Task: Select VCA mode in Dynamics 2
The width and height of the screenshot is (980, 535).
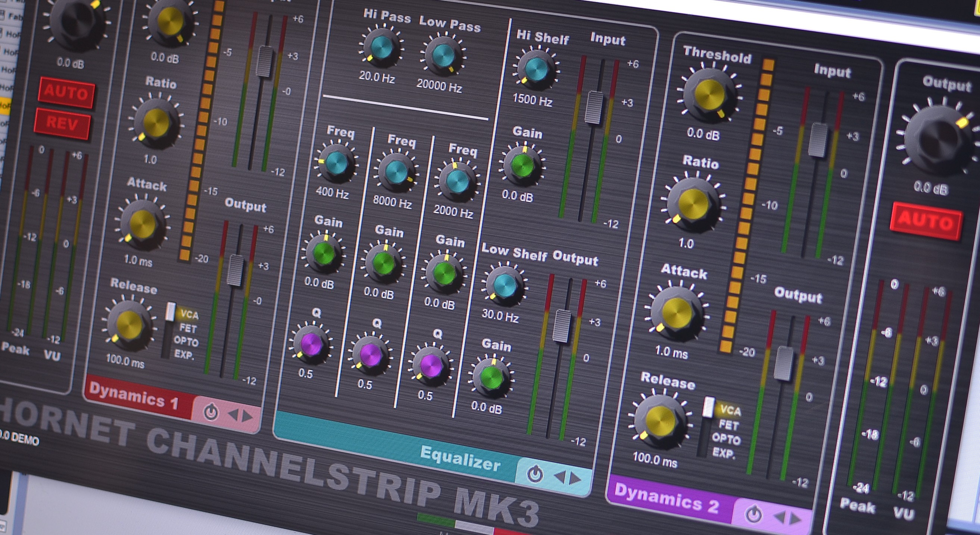Action: pos(730,411)
